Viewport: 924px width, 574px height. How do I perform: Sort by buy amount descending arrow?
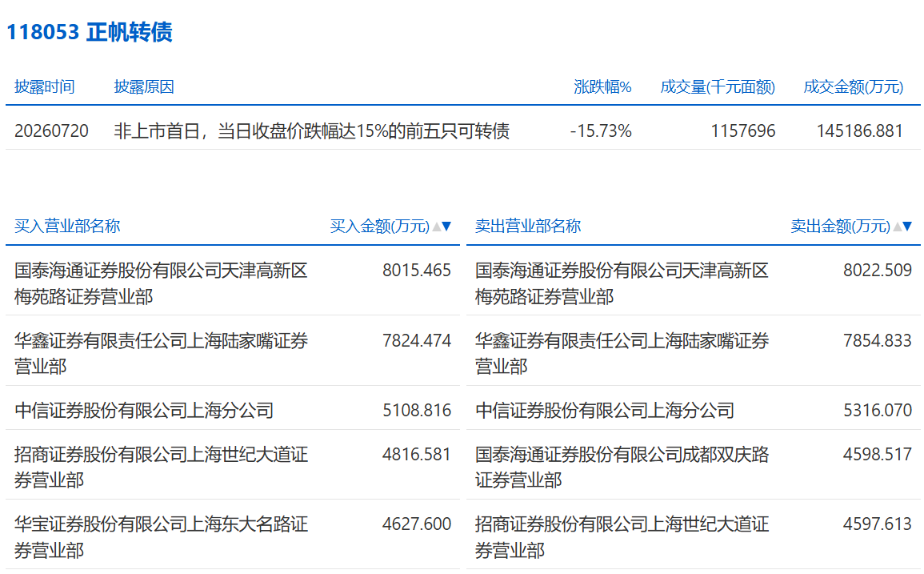coord(446,226)
